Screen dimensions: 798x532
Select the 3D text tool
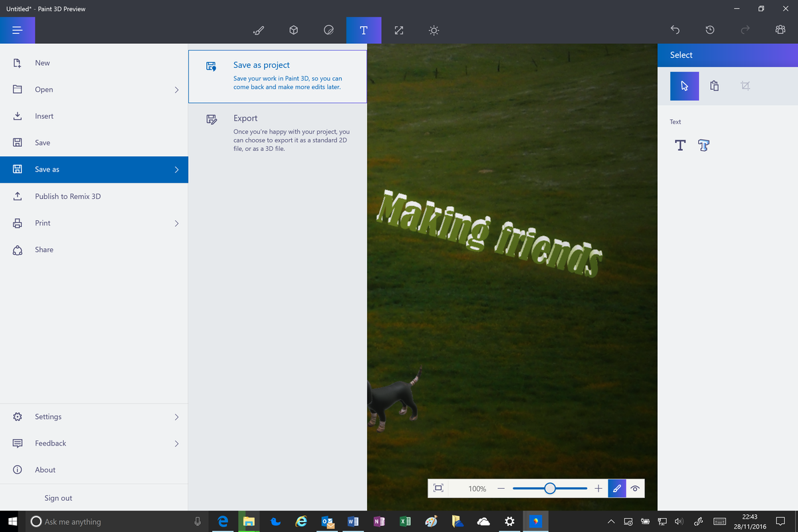[x=704, y=145]
